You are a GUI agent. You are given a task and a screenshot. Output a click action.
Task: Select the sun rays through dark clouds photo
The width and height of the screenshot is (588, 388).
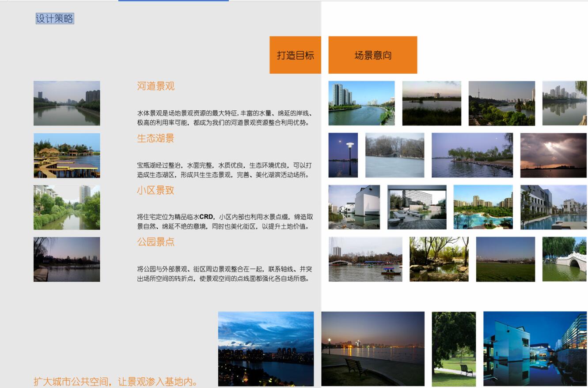(554, 155)
